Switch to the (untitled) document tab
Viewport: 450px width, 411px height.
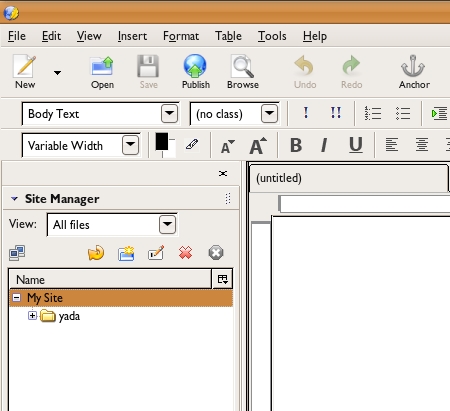[x=349, y=178]
